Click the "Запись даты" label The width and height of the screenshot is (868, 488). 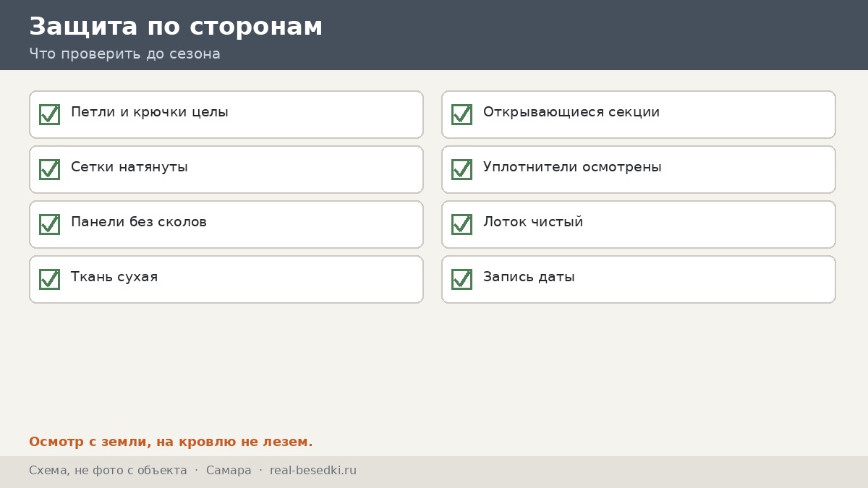click(529, 278)
